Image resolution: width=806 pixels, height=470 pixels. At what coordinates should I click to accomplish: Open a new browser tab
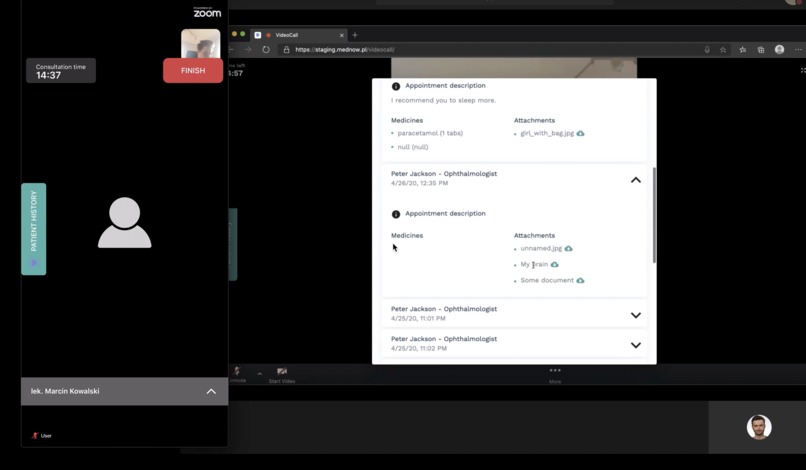[355, 35]
